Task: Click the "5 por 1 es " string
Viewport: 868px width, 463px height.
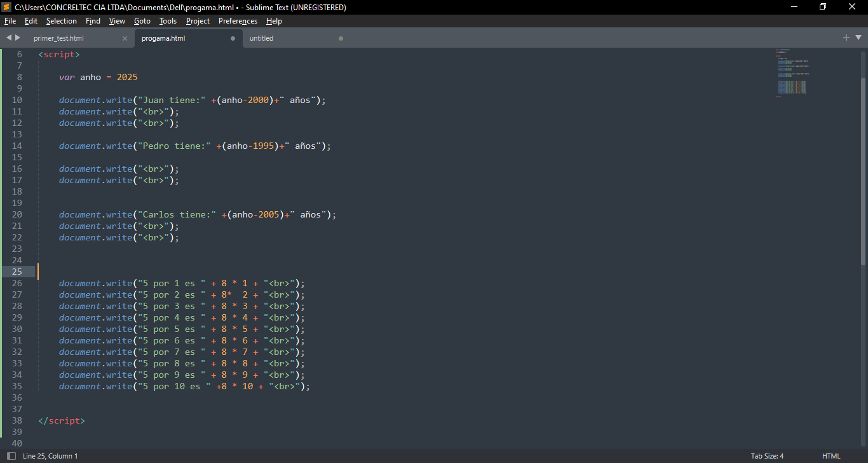Action: pyautogui.click(x=172, y=283)
